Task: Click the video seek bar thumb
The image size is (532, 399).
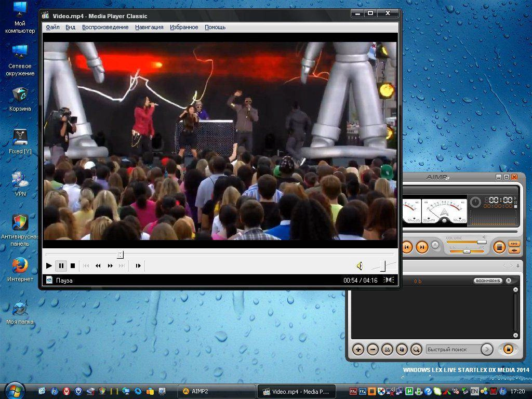Action: (120, 255)
